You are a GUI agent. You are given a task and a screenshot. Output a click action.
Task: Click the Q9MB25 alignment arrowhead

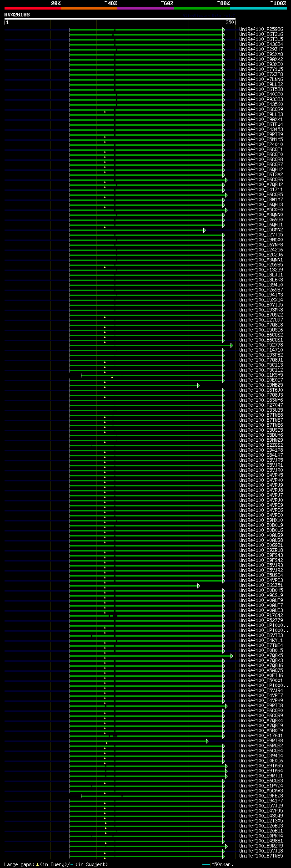[x=199, y=385]
